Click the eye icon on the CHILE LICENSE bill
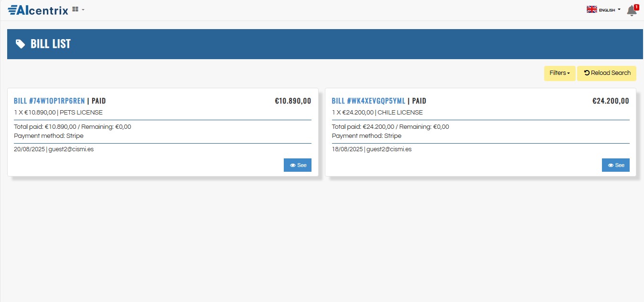This screenshot has height=302, width=644. coord(611,165)
